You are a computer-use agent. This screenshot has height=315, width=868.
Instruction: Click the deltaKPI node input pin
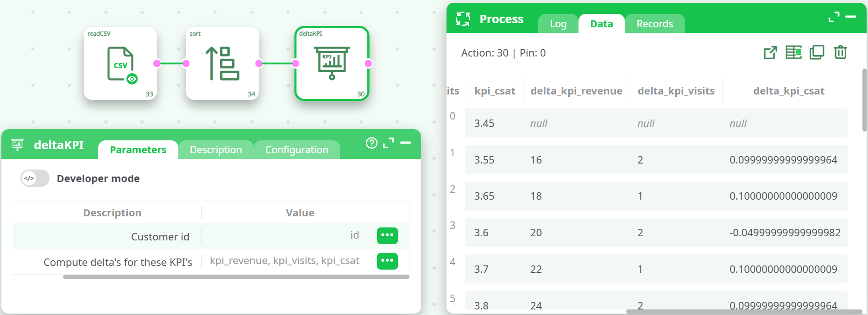pyautogui.click(x=296, y=63)
